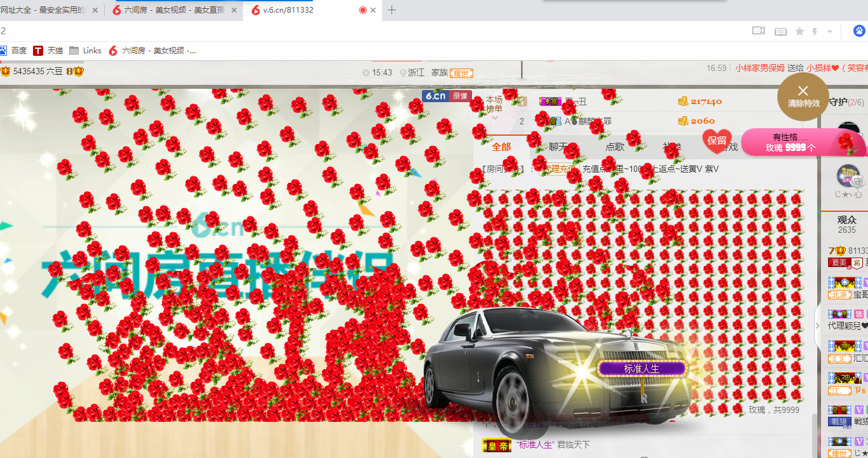868x458 pixels.
Task: Click the 6.cn 录像 recording badge
Action: click(447, 96)
